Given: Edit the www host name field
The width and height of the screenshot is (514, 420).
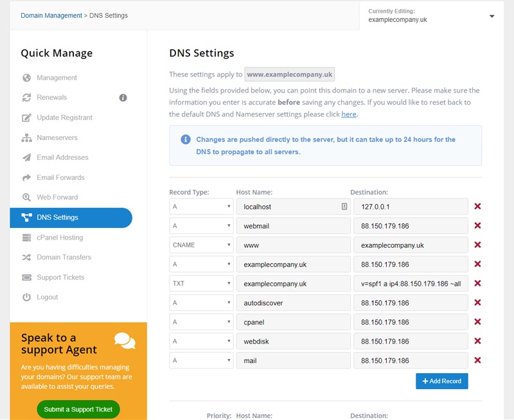Looking at the screenshot, I should pos(294,245).
